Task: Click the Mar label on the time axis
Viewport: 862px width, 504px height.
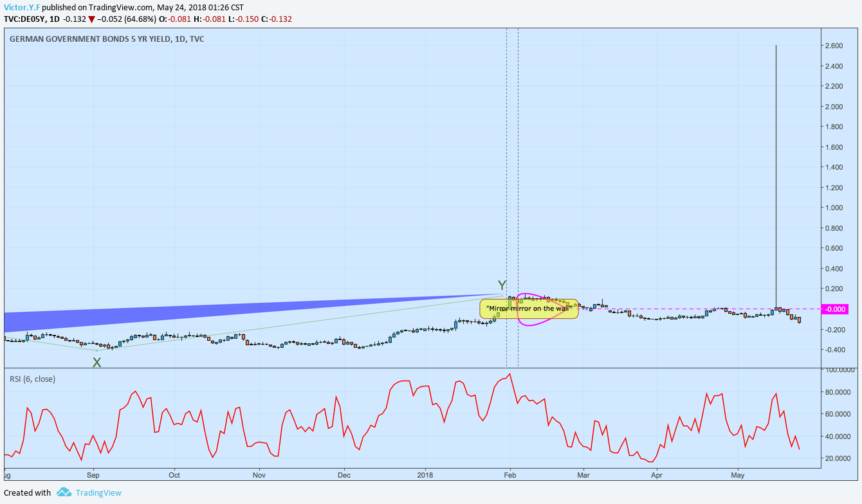Action: (x=583, y=476)
